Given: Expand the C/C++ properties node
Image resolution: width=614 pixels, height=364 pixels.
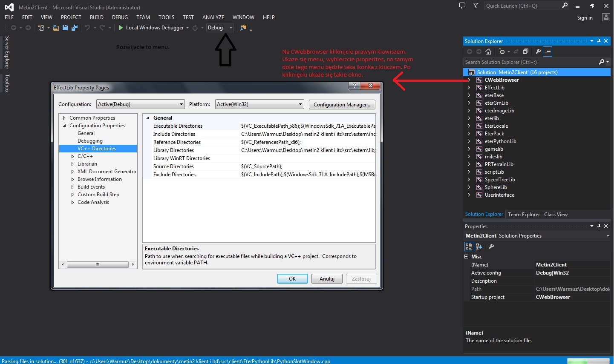Looking at the screenshot, I should (72, 156).
